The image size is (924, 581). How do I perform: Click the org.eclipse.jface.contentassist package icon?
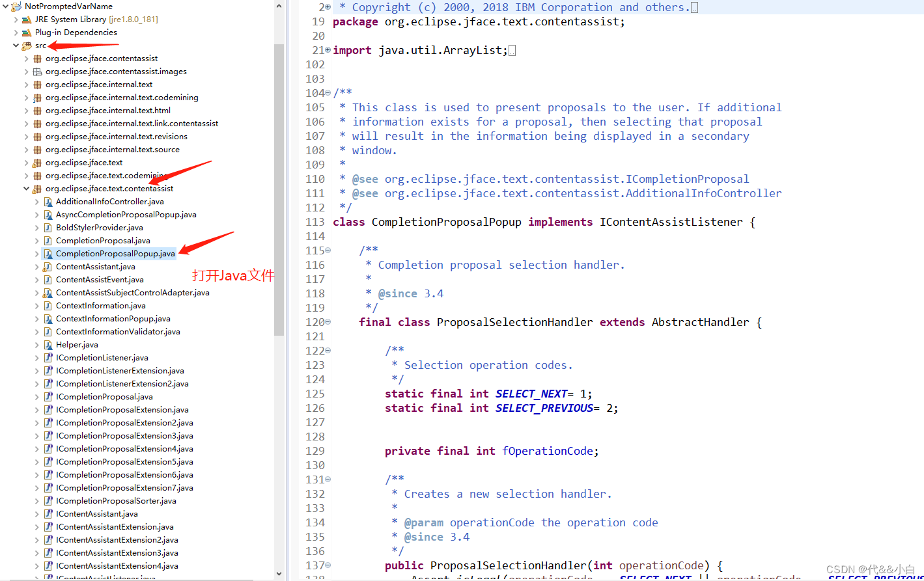coord(37,59)
